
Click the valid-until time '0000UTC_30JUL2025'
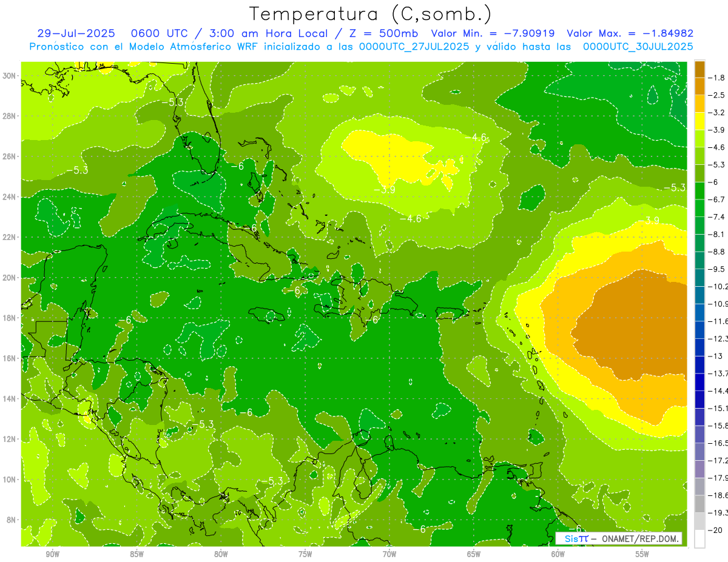638,47
